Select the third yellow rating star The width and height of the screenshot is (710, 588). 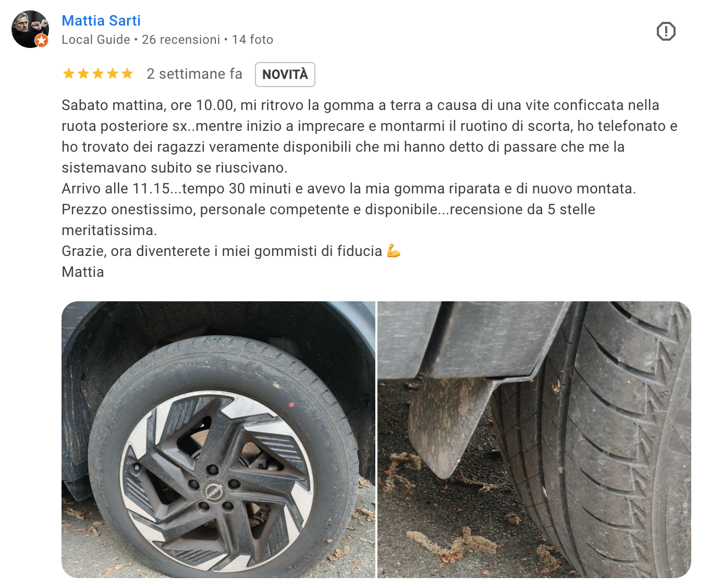point(98,74)
